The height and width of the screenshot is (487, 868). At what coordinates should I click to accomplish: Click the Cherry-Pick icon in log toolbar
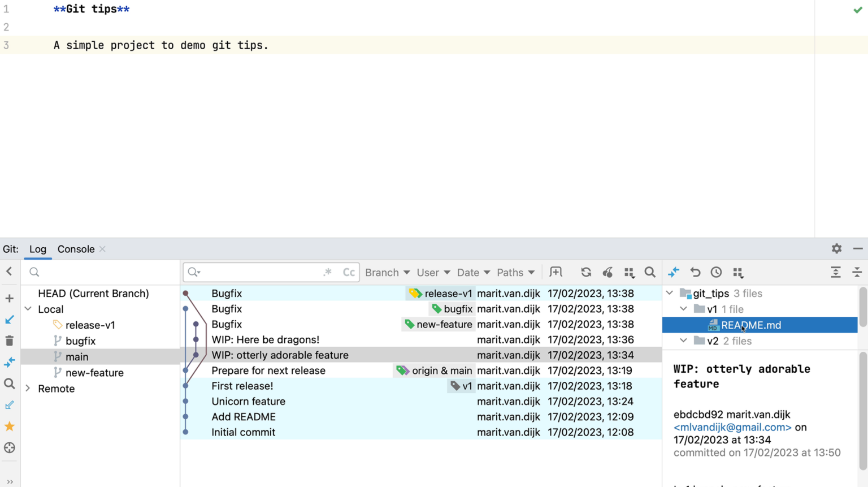[x=607, y=273]
